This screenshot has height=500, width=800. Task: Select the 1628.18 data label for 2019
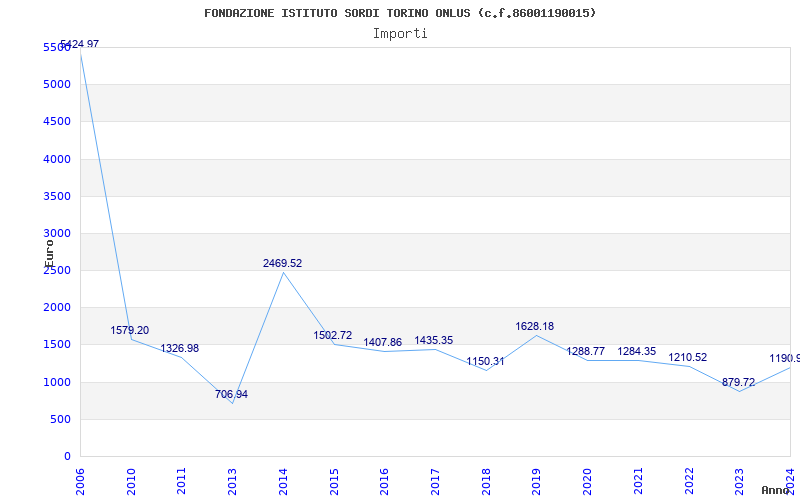(534, 327)
